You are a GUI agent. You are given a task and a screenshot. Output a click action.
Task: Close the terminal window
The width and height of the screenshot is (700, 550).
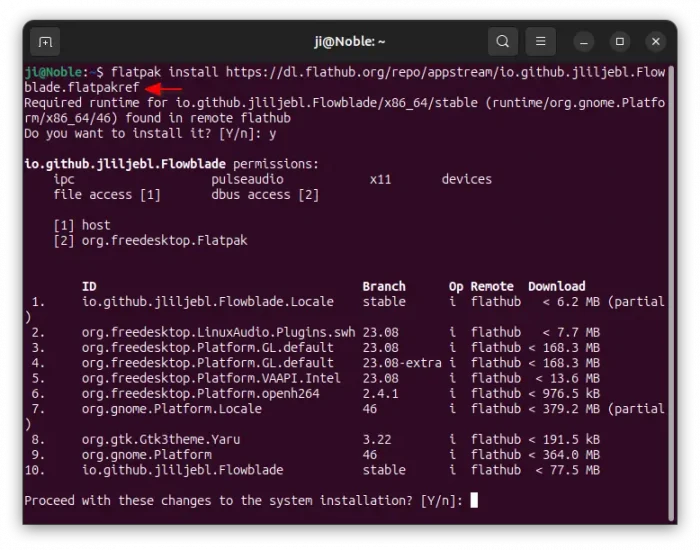pyautogui.click(x=655, y=42)
